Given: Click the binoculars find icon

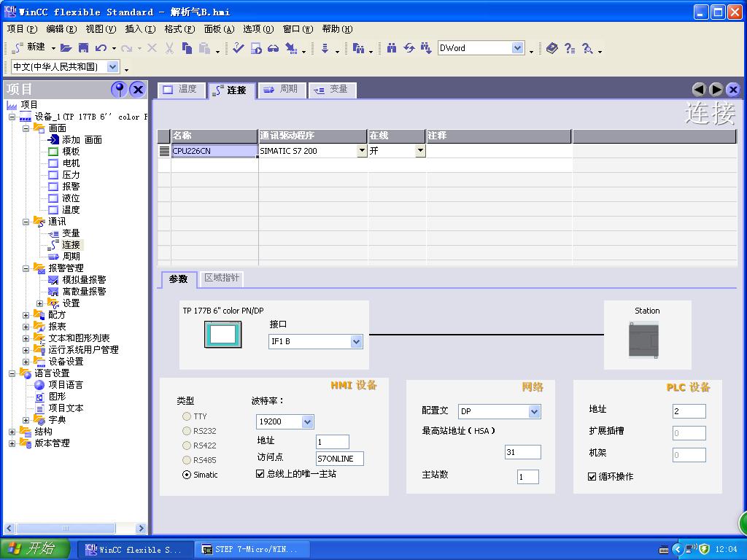Looking at the screenshot, I should (x=392, y=47).
